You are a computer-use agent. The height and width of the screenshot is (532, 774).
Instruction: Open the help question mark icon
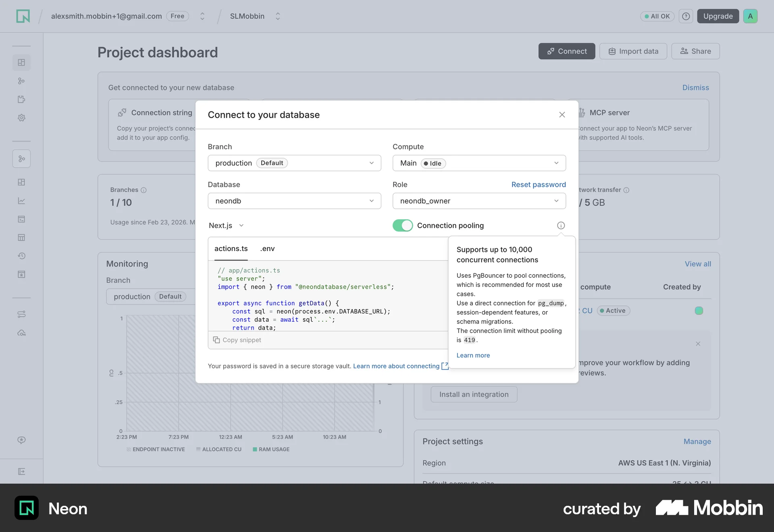point(686,16)
